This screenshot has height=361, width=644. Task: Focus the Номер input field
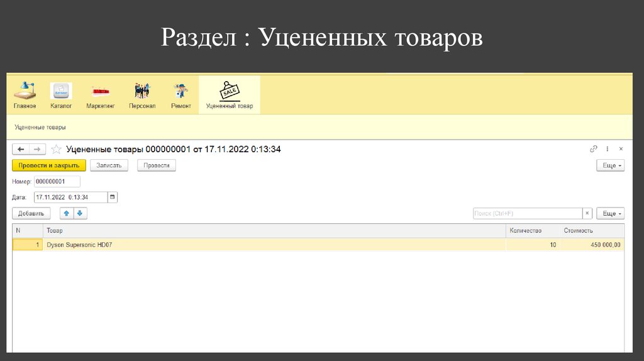click(57, 182)
